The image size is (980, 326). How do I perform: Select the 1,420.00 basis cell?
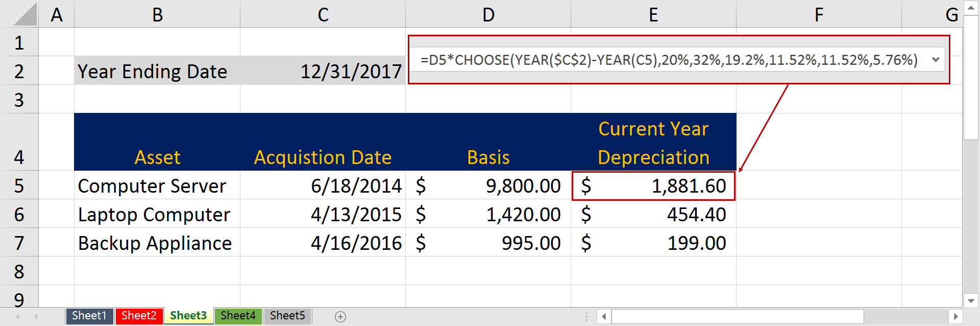[x=488, y=214]
